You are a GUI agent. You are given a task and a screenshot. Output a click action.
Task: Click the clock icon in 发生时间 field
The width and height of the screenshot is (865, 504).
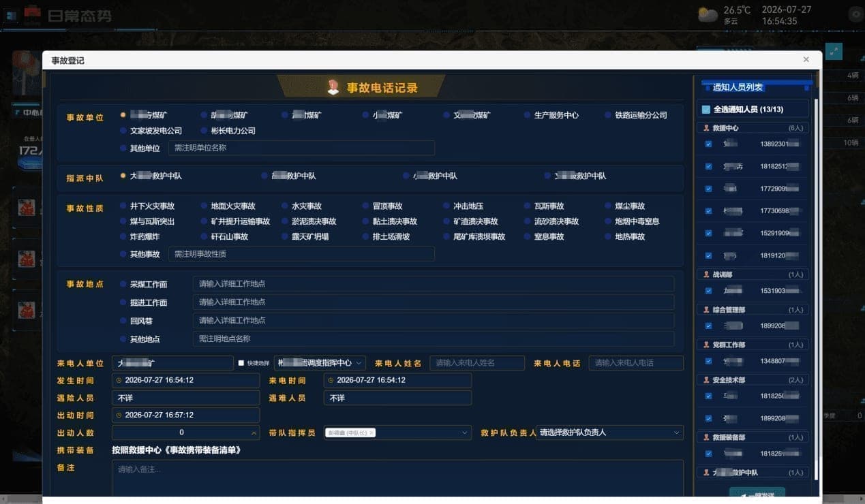pos(120,380)
